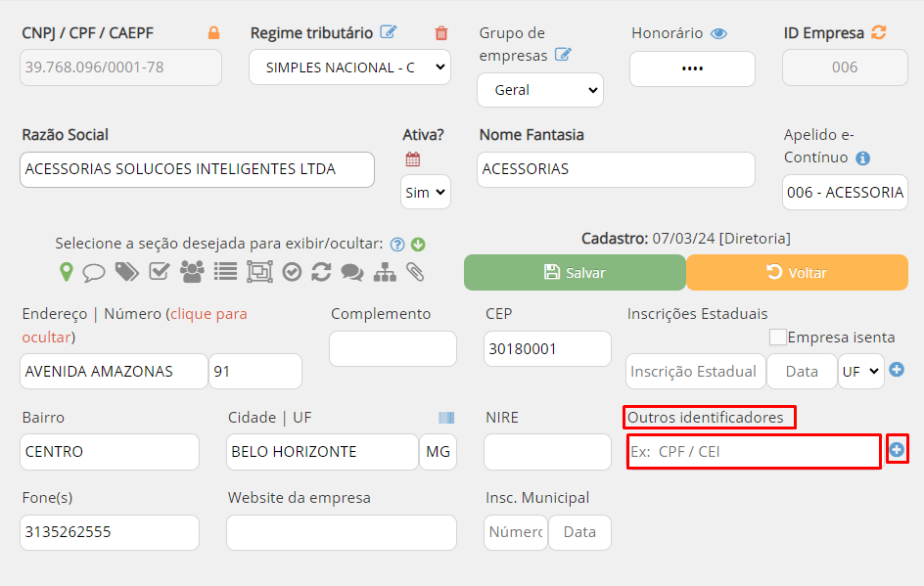Add another identifier with the plus icon
The image size is (924, 586).
pos(897,450)
